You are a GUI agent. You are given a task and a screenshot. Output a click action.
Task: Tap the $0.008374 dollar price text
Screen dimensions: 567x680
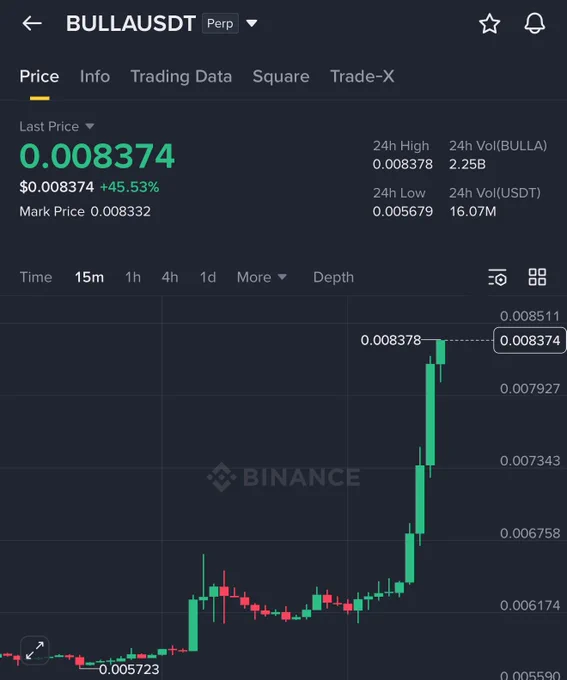[x=56, y=187]
